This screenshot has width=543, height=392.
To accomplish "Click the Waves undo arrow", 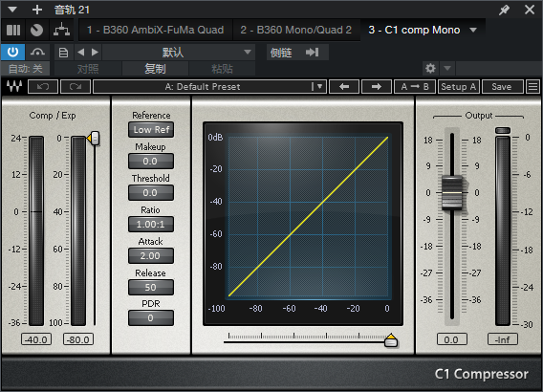I will click(x=43, y=87).
